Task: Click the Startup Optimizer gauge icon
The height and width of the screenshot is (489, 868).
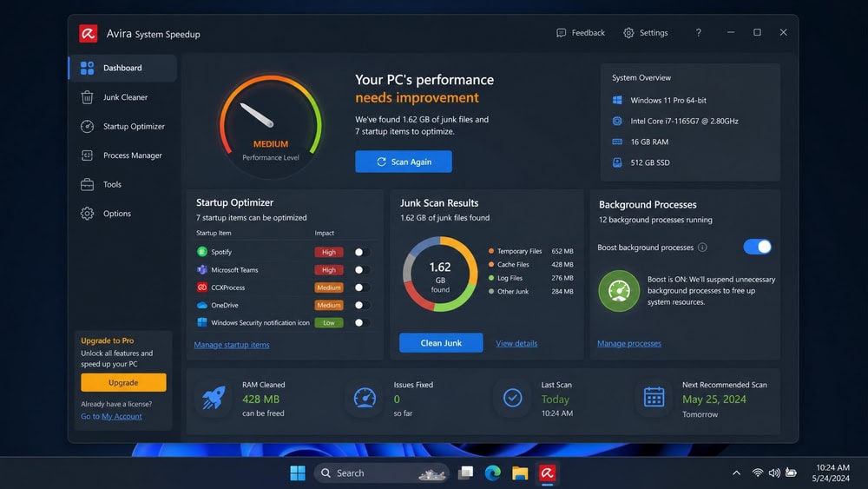Action: tap(87, 126)
